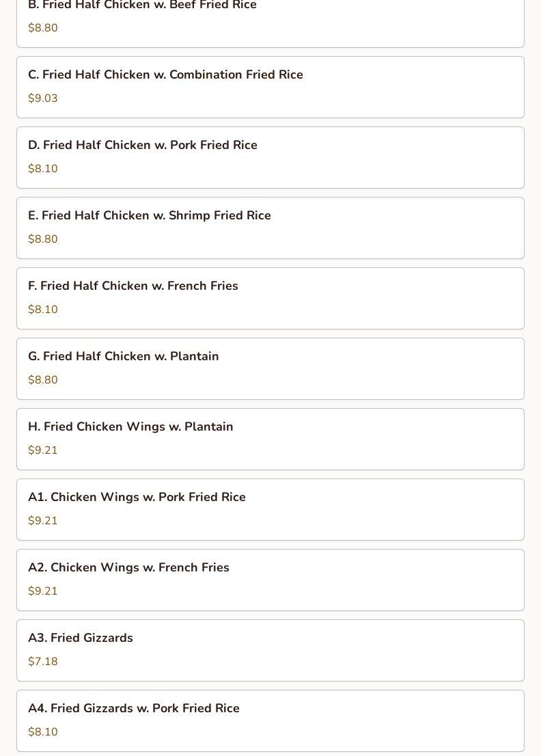Select A3. Fried Gizzards menu item
Viewport: 541px width, 756px height.
[270, 651]
